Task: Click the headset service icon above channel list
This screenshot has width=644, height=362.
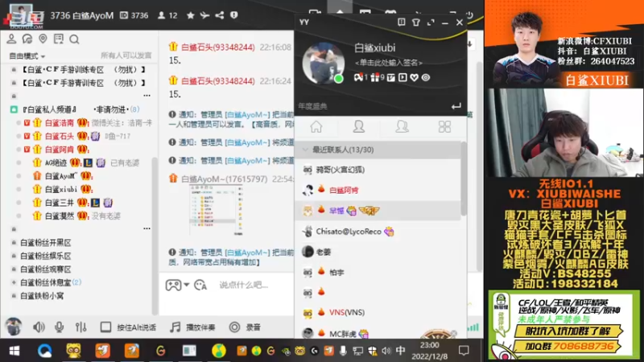Action: click(x=27, y=39)
